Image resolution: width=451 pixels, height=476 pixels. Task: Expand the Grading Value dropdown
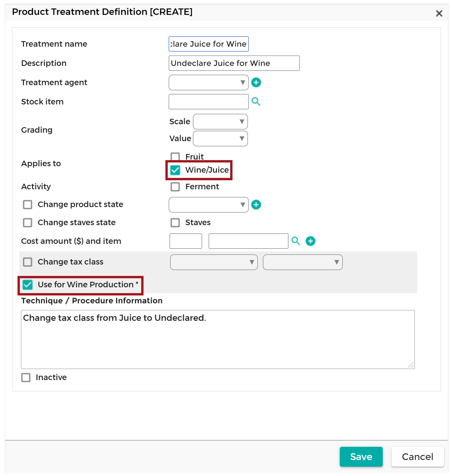pos(220,139)
